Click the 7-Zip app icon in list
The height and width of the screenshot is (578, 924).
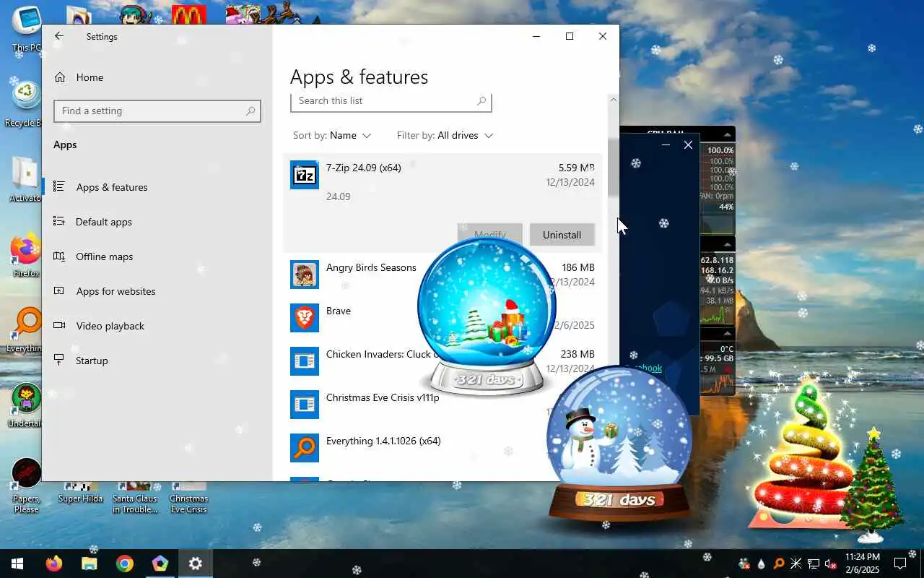pos(305,175)
